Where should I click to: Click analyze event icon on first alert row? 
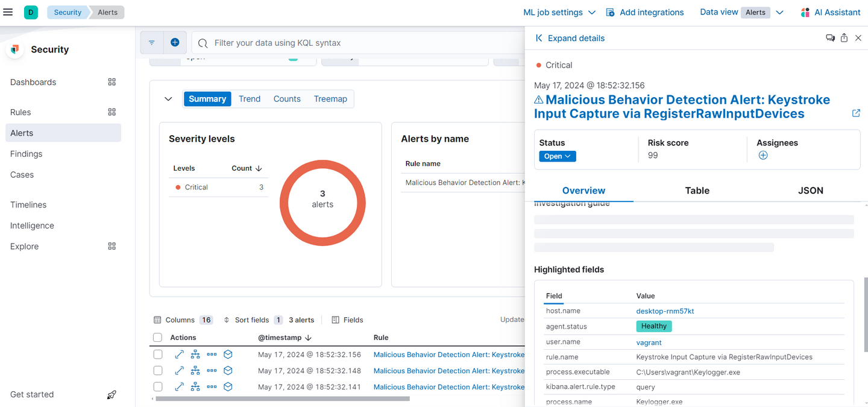[x=195, y=355]
